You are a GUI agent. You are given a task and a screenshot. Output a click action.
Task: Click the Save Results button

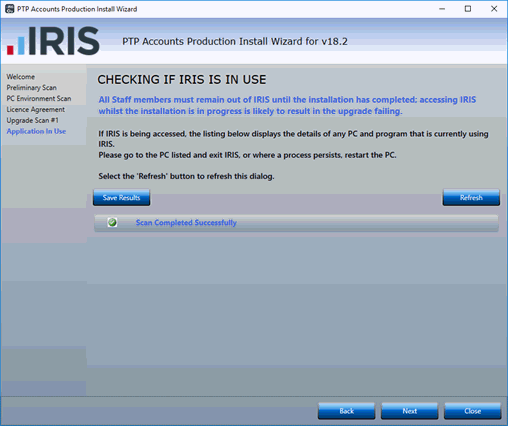(x=122, y=198)
